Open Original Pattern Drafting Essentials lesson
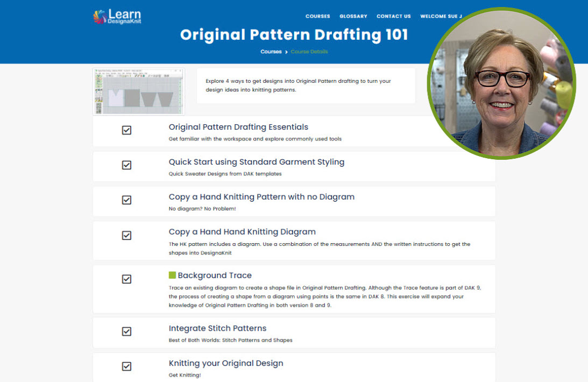Screen dimensions: 588x382 pyautogui.click(x=238, y=127)
